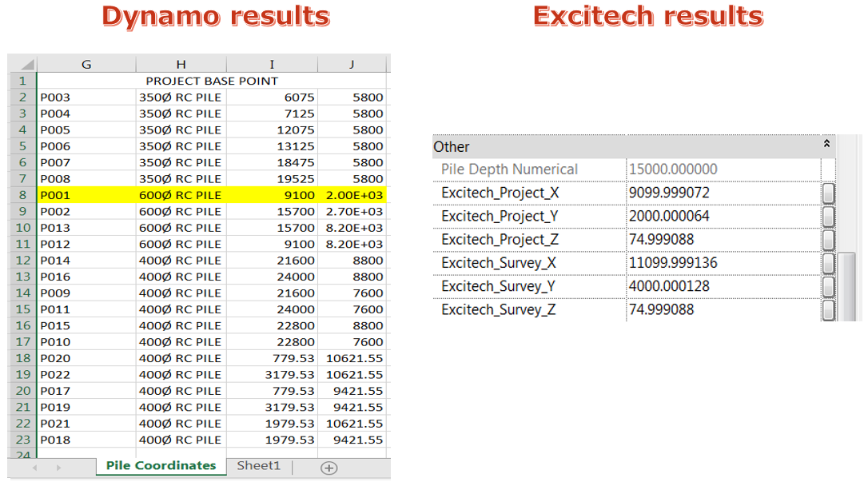Select cell containing 'P014'
The height and width of the screenshot is (486, 868).
86,260
